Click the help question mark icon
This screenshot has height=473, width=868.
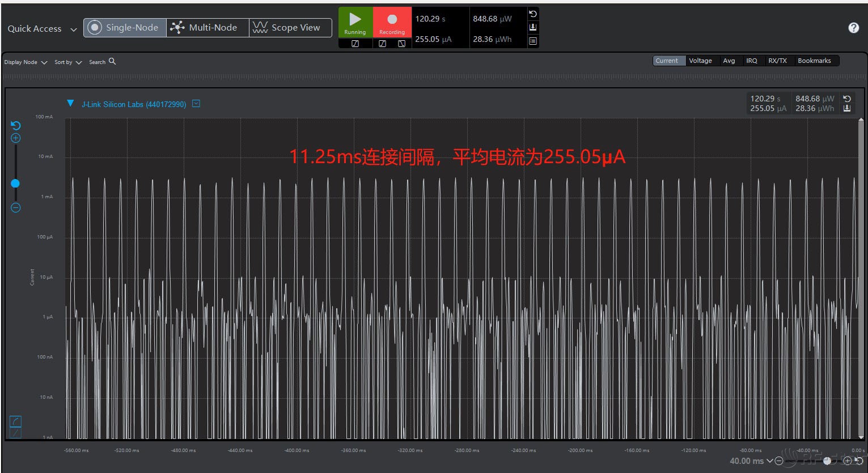(853, 28)
